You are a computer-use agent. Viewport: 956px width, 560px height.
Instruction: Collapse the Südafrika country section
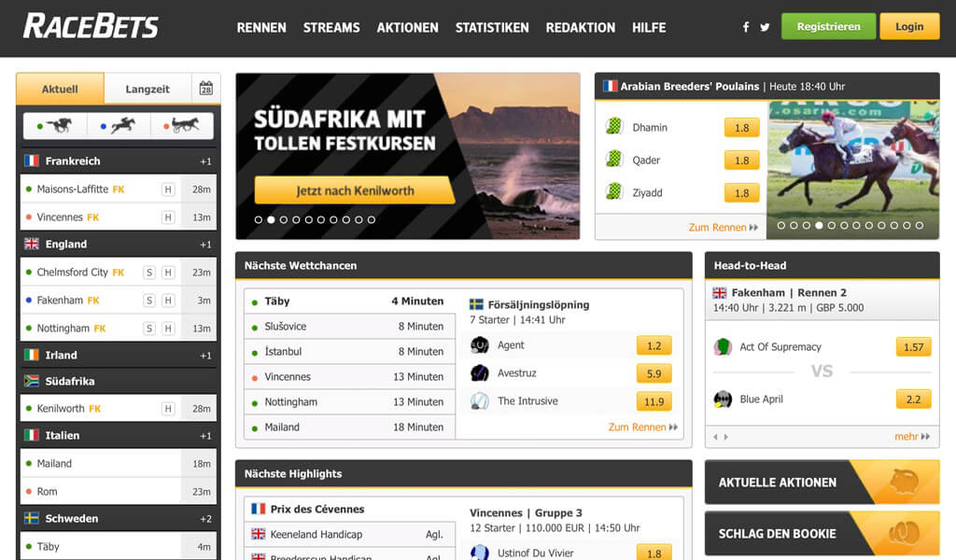[119, 382]
